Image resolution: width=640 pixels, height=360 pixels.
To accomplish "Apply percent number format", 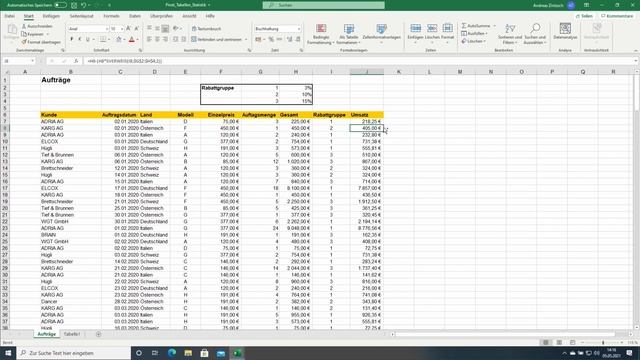I will (x=271, y=39).
